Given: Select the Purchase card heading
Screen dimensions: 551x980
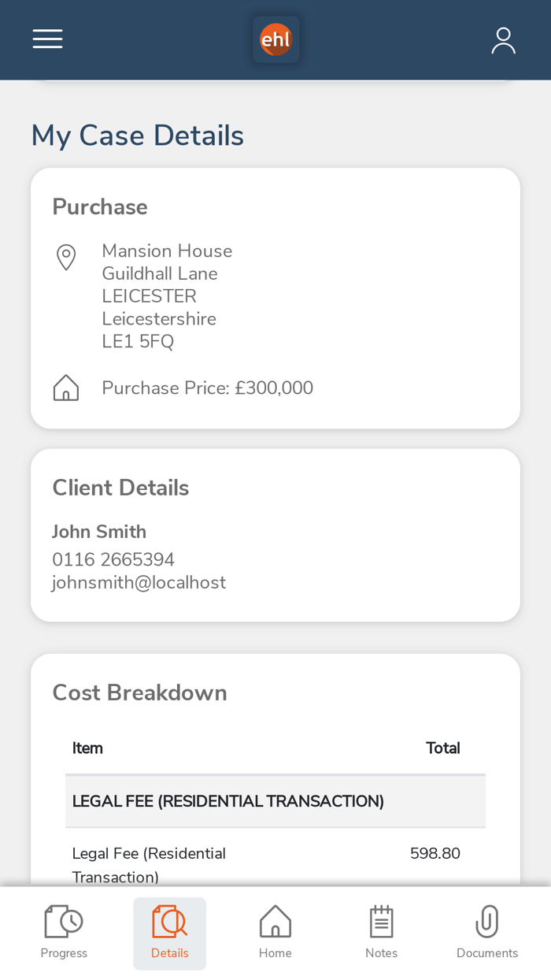Looking at the screenshot, I should pos(99,206).
